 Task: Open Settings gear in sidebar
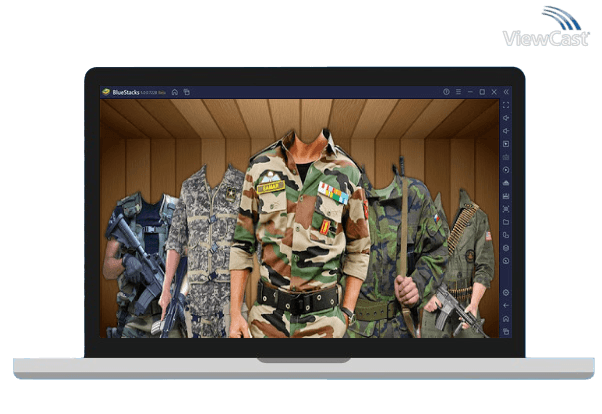[x=506, y=293]
